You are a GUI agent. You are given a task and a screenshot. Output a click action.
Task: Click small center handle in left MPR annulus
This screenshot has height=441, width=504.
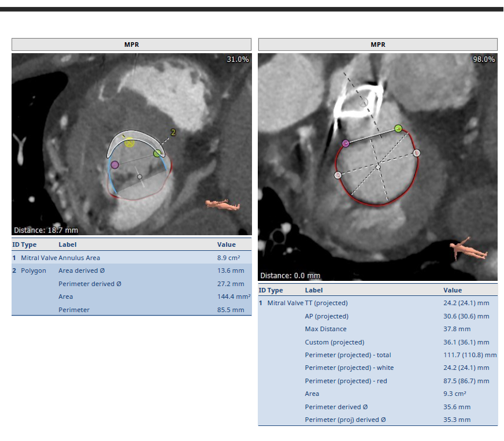[x=139, y=176]
